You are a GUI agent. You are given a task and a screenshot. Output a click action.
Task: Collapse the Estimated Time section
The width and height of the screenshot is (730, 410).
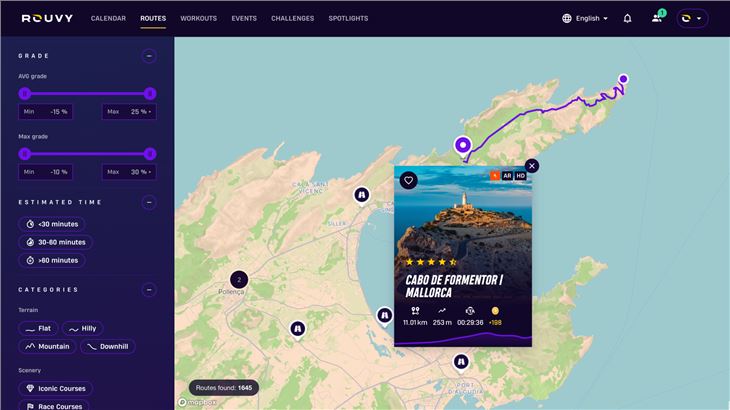[x=149, y=202]
